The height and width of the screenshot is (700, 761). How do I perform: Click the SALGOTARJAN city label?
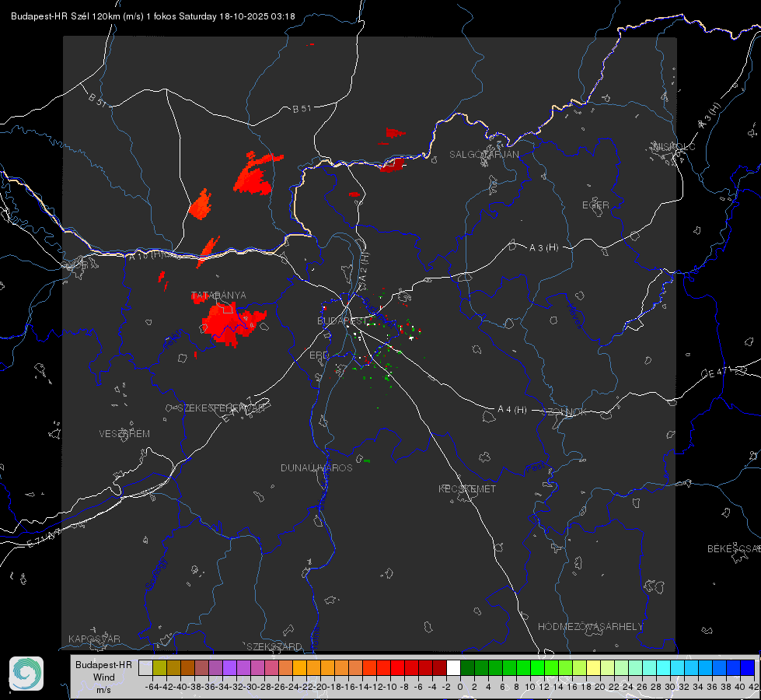click(483, 155)
